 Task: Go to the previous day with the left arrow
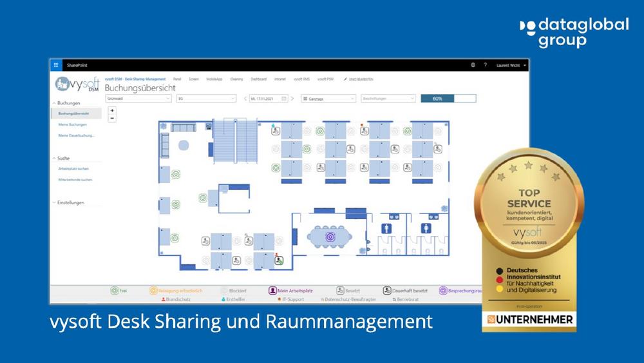(x=245, y=99)
